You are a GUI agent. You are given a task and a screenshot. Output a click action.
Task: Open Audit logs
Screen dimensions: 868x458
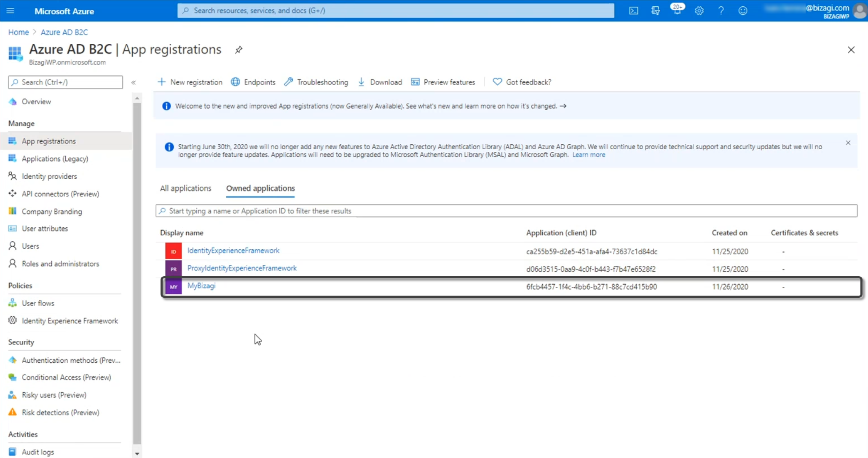(x=38, y=452)
